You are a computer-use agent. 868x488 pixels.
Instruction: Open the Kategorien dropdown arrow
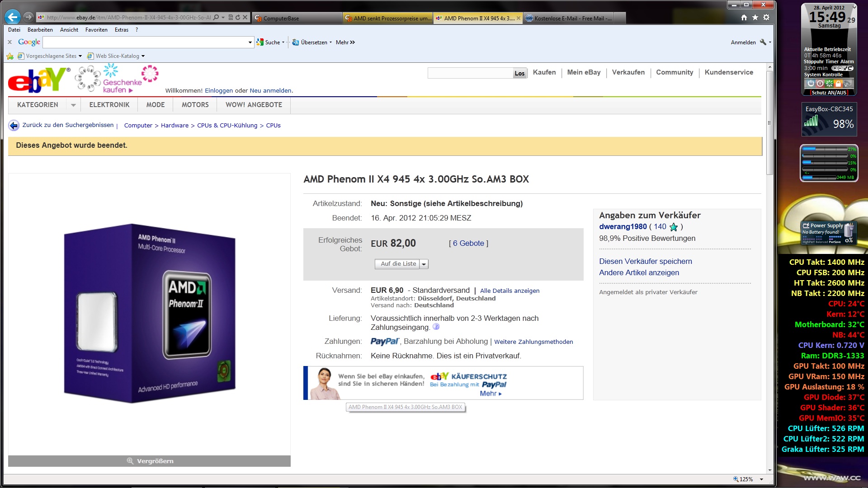(x=73, y=105)
